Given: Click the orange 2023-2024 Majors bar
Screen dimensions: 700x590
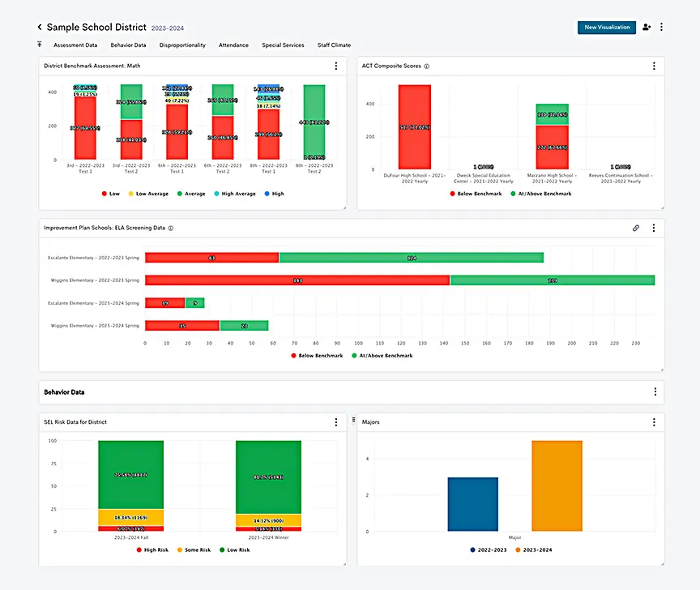Looking at the screenshot, I should [x=557, y=485].
